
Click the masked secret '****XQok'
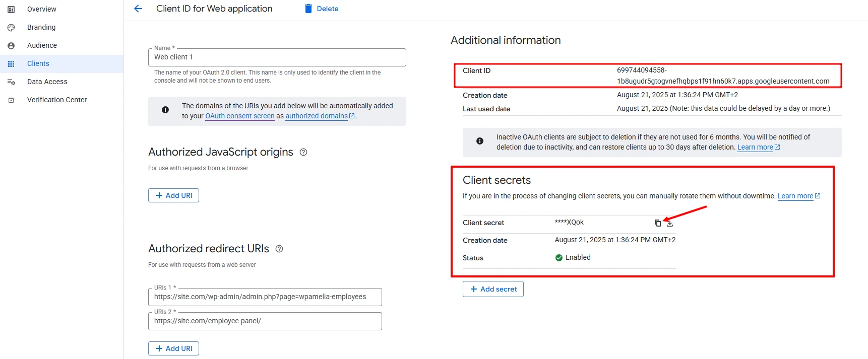pyautogui.click(x=569, y=222)
